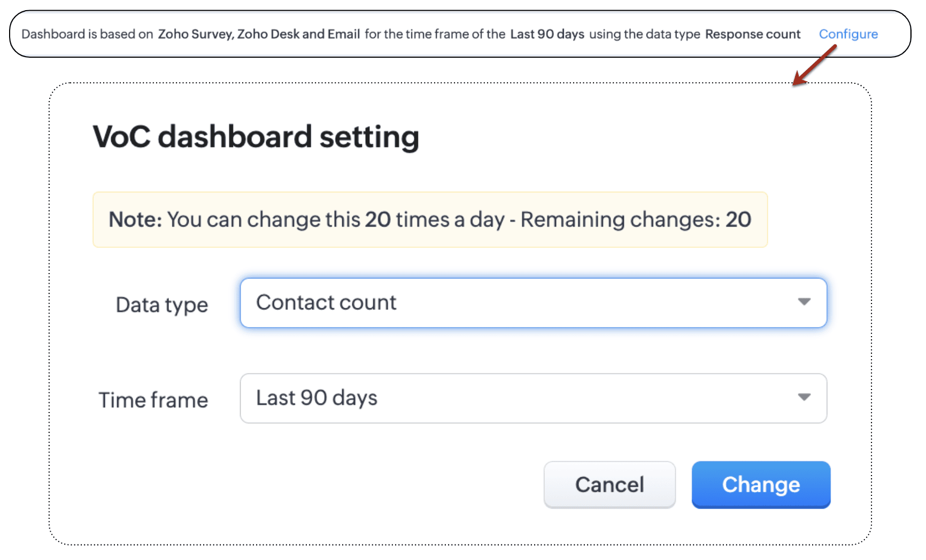This screenshot has height=560, width=926.
Task: Click the Dashboard is based on text
Action: pyautogui.click(x=87, y=34)
